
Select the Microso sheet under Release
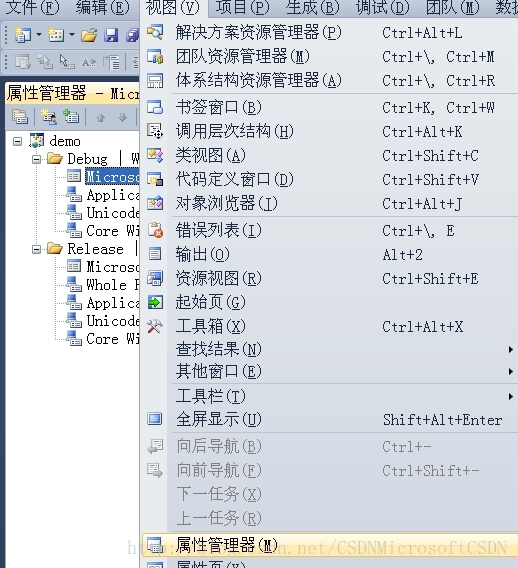tap(112, 267)
